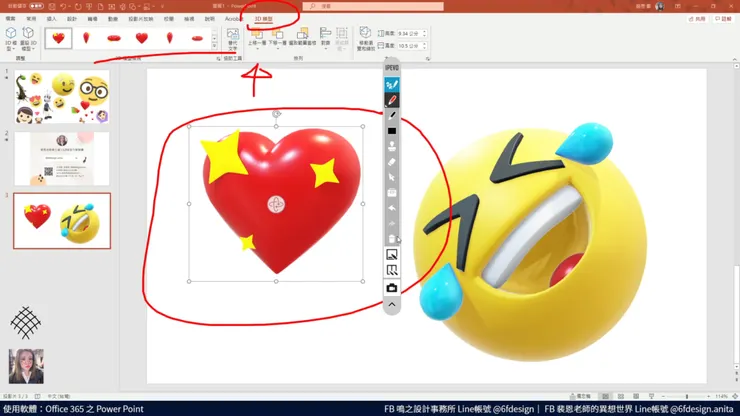
Task: Switch to Normal view in status bar
Action: pos(605,396)
